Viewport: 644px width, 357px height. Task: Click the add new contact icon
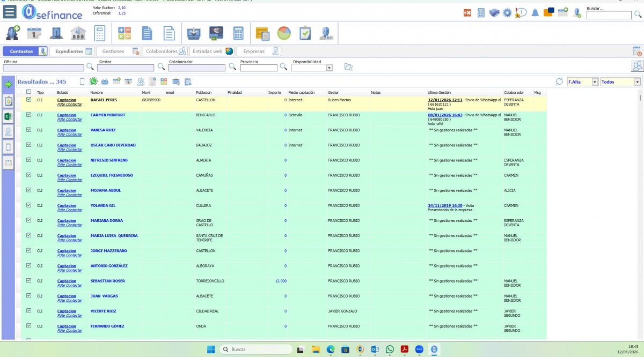pos(12,33)
